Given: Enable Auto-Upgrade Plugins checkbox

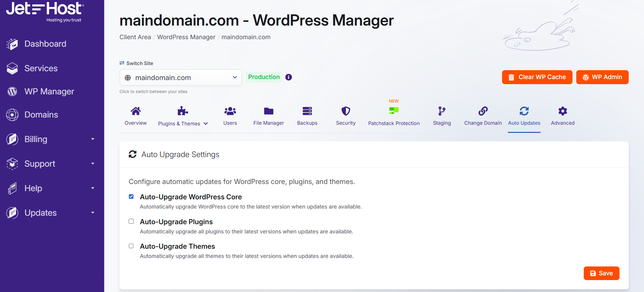Looking at the screenshot, I should [x=131, y=221].
